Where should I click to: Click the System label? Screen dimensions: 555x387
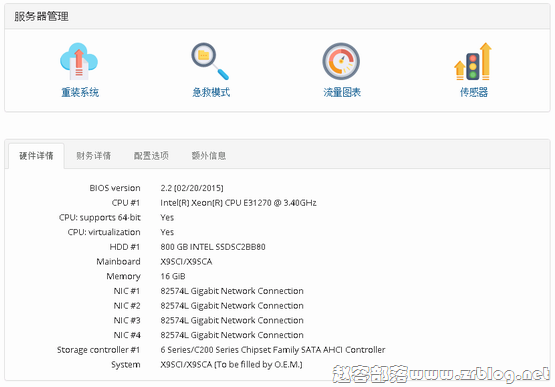[126, 365]
